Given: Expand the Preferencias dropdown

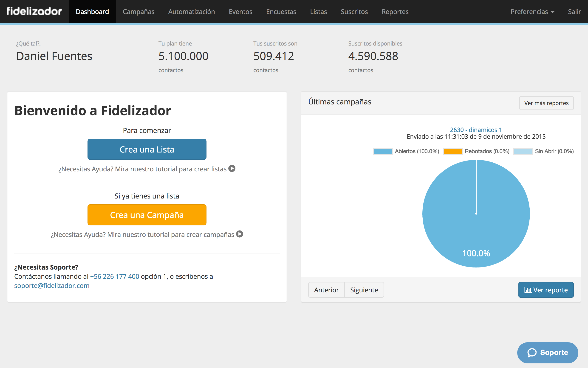Looking at the screenshot, I should click(x=532, y=11).
